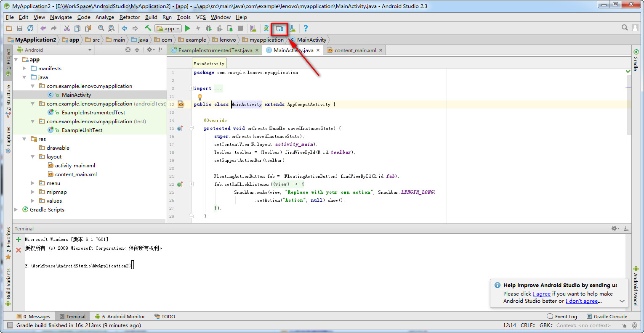Close the MainActivity.java tab

click(318, 50)
